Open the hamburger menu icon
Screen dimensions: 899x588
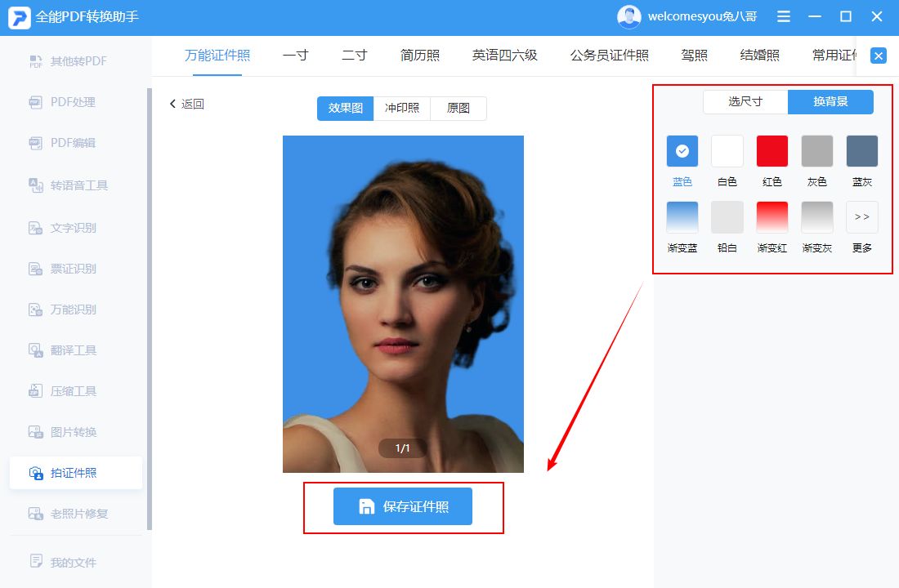784,16
